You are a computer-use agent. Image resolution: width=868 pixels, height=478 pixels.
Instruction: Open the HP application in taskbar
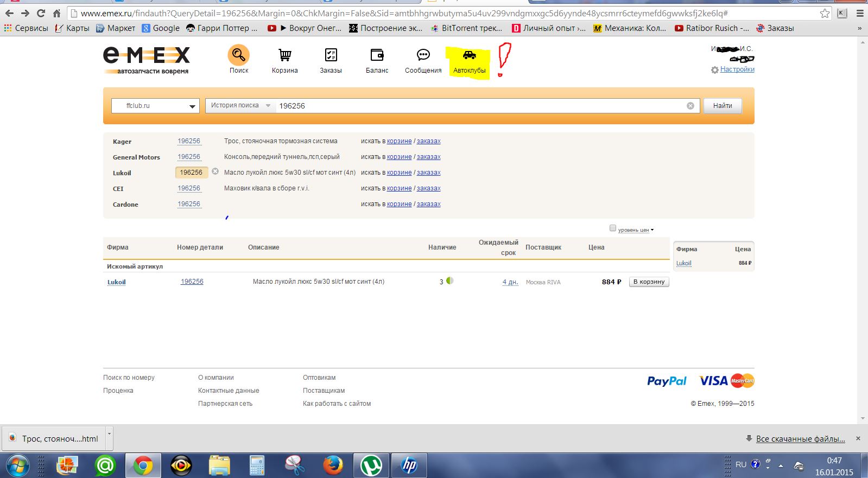pos(409,466)
